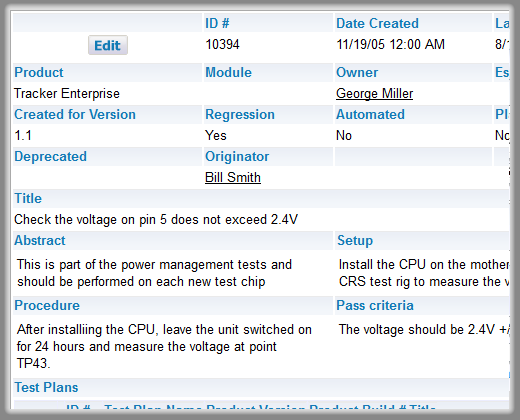This screenshot has width=520, height=420.
Task: Click the Date Created header
Action: (377, 23)
